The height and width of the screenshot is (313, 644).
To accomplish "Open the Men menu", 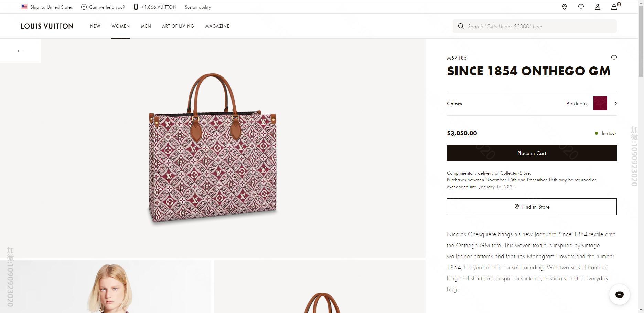I will coord(146,26).
